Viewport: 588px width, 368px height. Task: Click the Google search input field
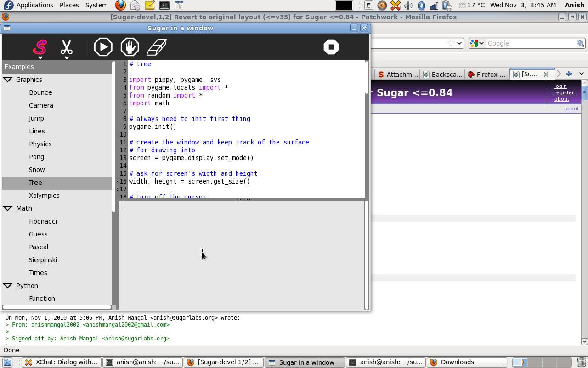click(531, 43)
